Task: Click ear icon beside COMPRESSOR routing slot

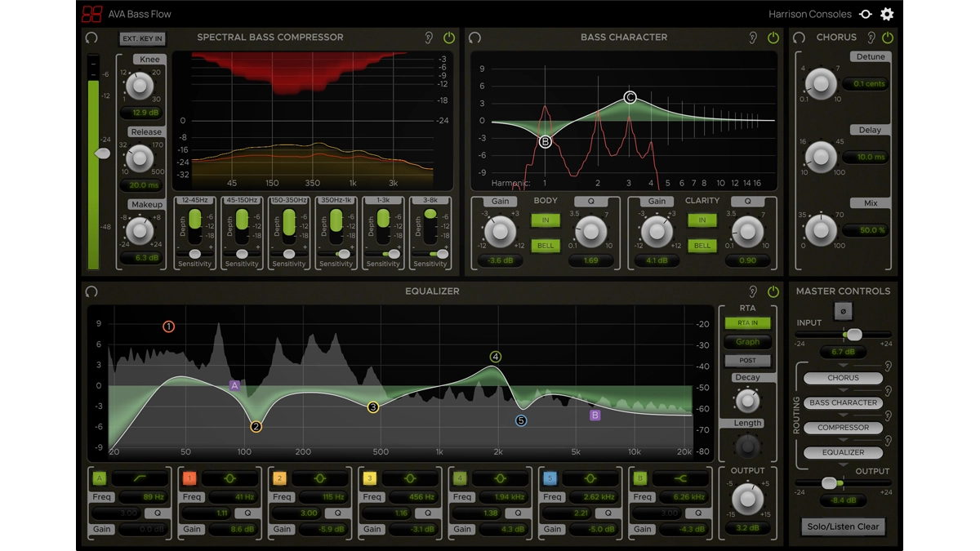Action: (888, 416)
